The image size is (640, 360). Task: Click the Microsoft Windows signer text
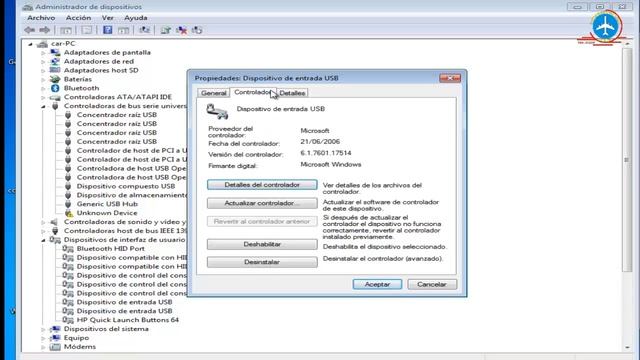click(x=331, y=164)
